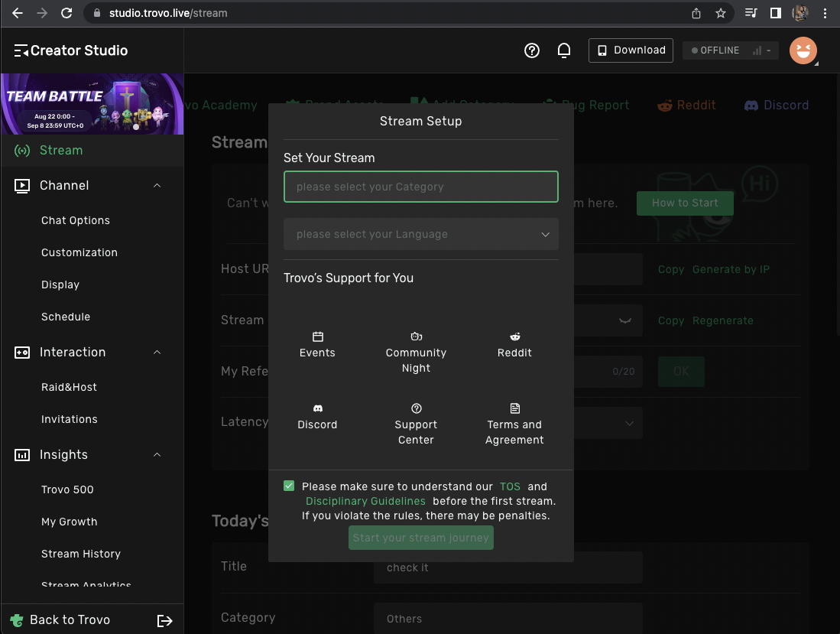Open Community Night icon in Stream Setup
This screenshot has height=634, width=840.
tap(417, 337)
